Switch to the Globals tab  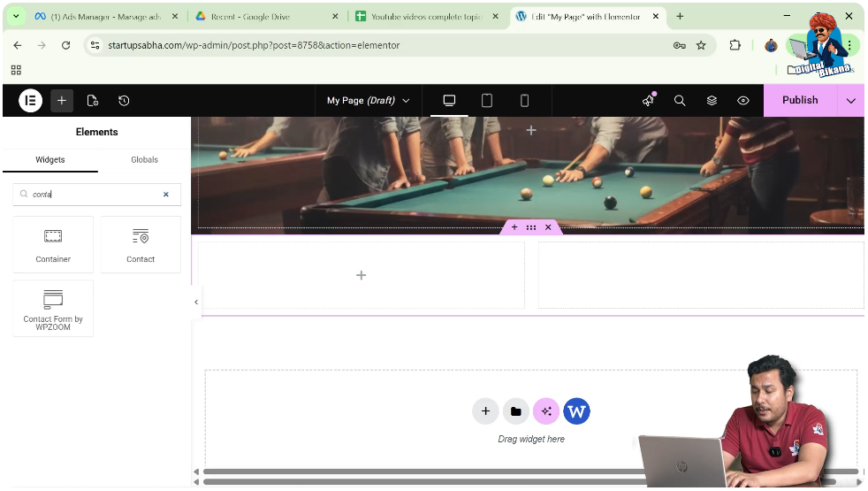pos(144,160)
